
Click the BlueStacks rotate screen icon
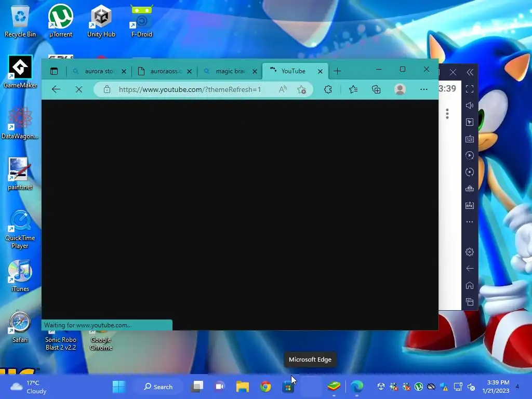[x=470, y=172]
